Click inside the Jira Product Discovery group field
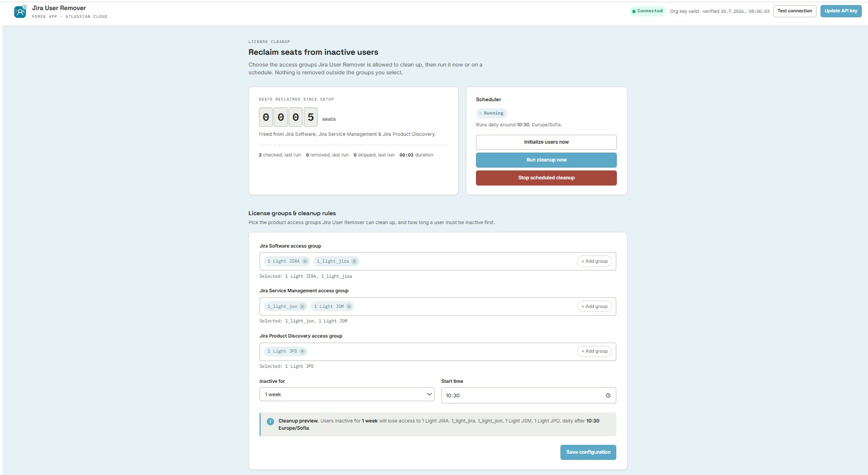The width and height of the screenshot is (868, 475). (x=438, y=351)
